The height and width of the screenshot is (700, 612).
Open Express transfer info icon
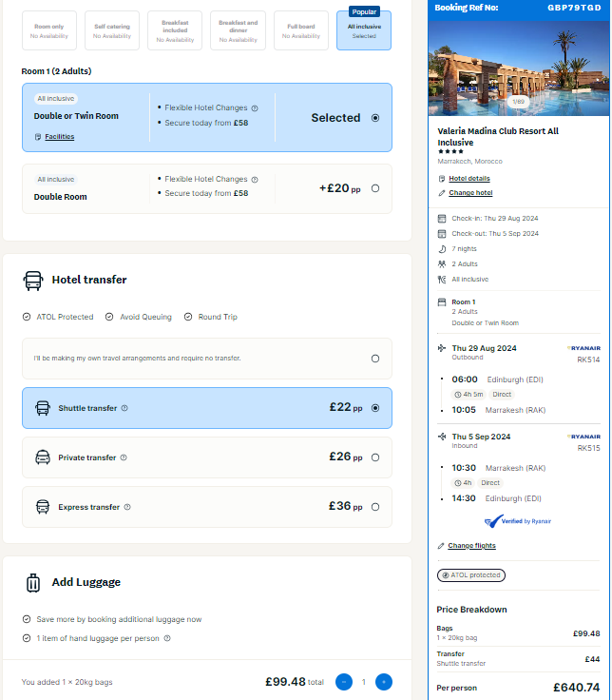pos(127,507)
